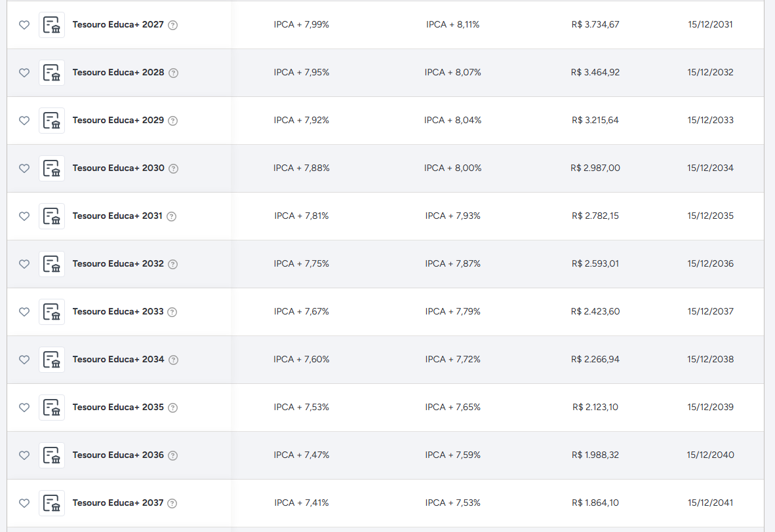Image resolution: width=775 pixels, height=532 pixels.
Task: Select the bond icon of Tesouro Educa+ 2032
Action: 52,264
